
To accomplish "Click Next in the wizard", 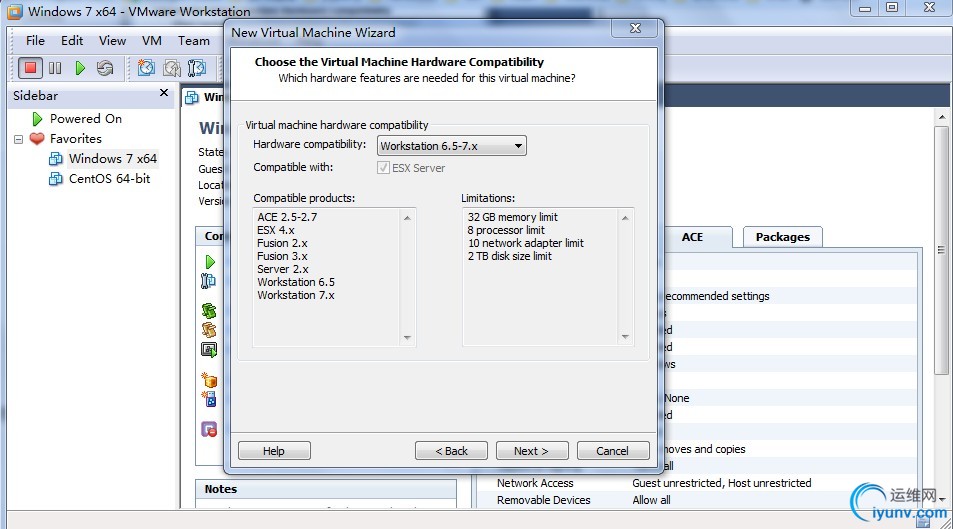I will (x=532, y=451).
